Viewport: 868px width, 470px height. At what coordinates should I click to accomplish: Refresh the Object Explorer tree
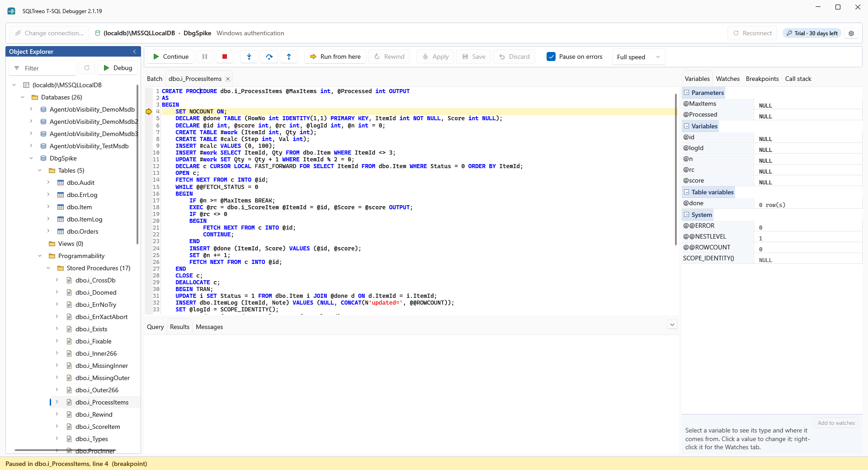click(x=87, y=68)
